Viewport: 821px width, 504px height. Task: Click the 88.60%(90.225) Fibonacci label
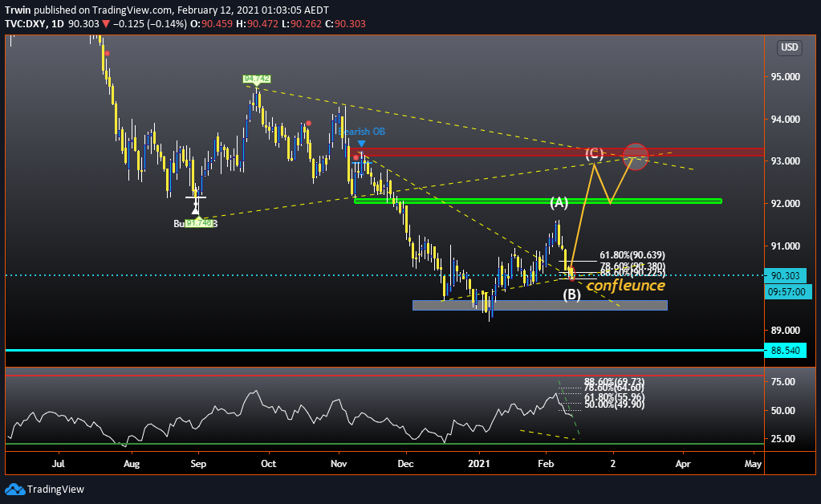tap(632, 273)
